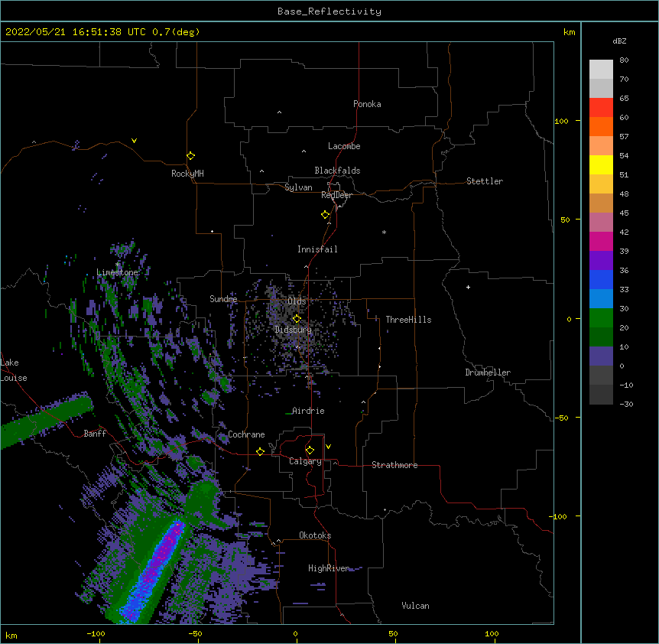Click the magenta 42 dBZ legend swatch
The width and height of the screenshot is (659, 644).
coord(601,241)
